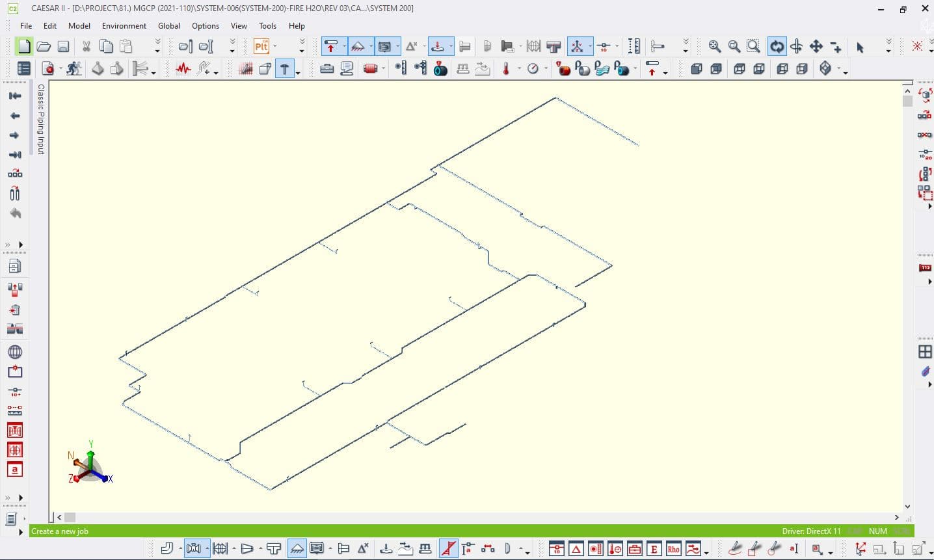The height and width of the screenshot is (560, 934).
Task: Select the Zoom In magnifier tool
Action: point(715,46)
